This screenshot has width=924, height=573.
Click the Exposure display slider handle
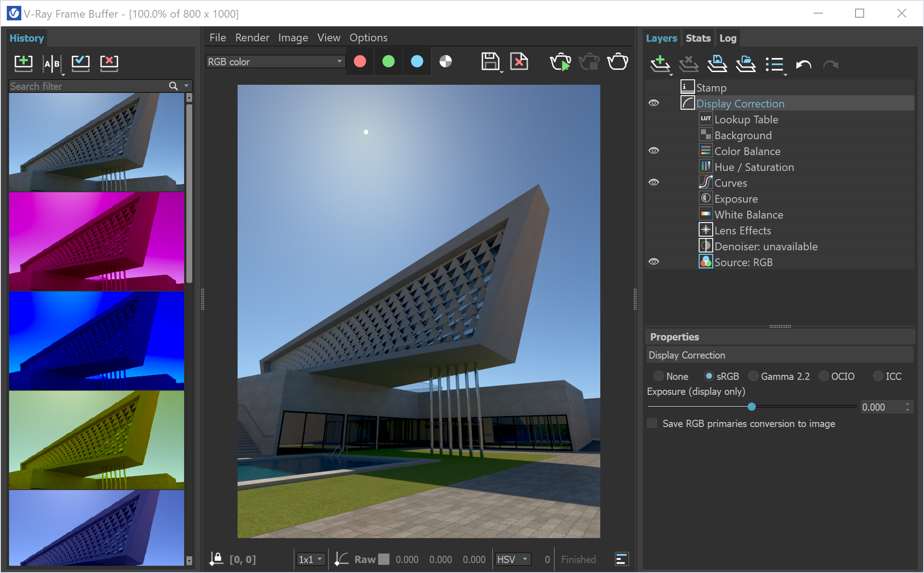pyautogui.click(x=752, y=407)
